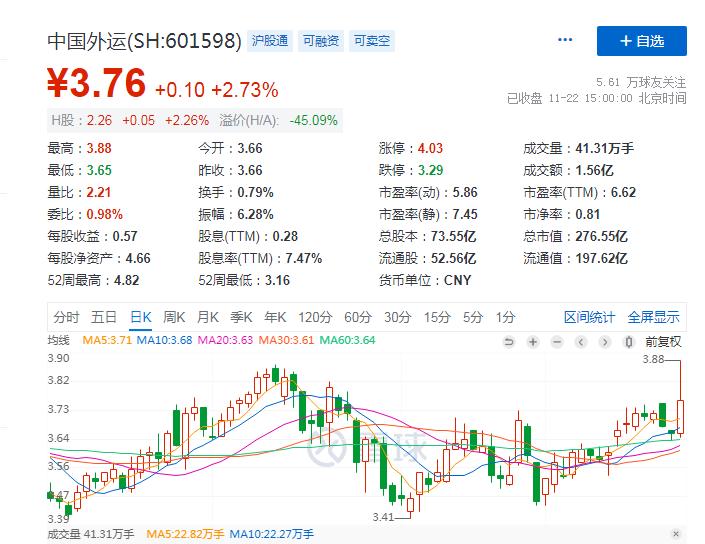Click 成交额 1.56亿 value
Image resolution: width=705 pixels, height=544 pixels.
[x=594, y=170]
